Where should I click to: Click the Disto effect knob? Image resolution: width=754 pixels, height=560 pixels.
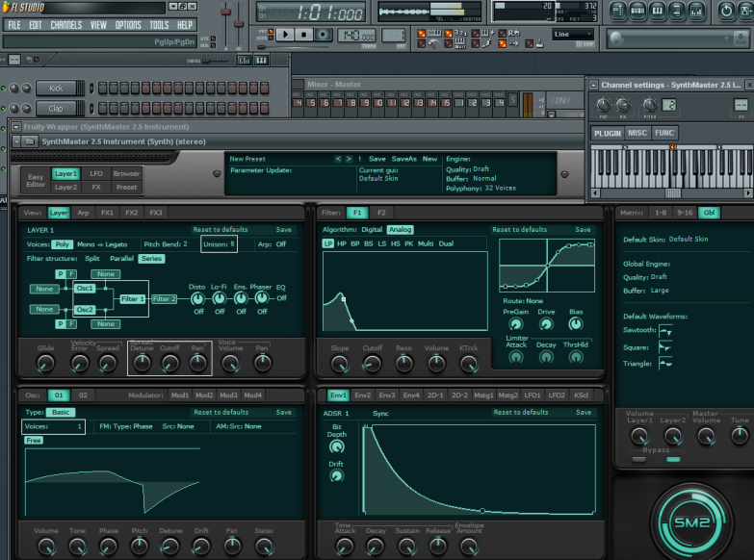pyautogui.click(x=197, y=299)
